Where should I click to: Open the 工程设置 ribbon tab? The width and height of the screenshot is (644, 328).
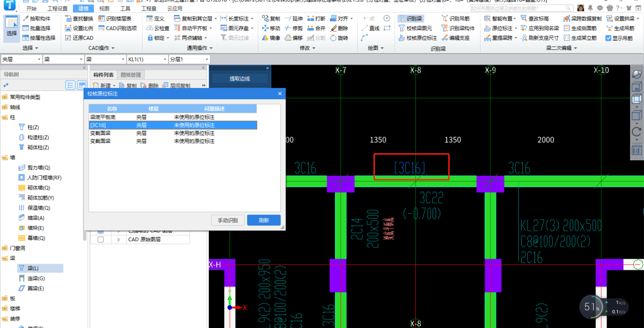[57, 8]
